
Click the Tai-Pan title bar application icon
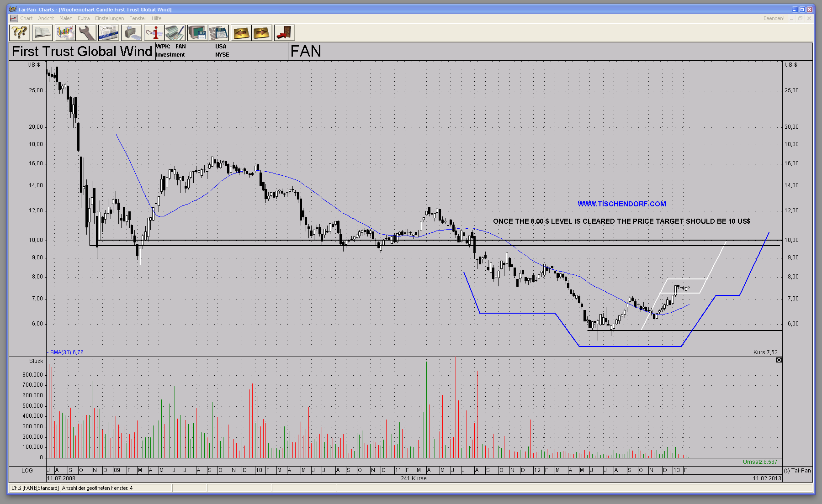[x=13, y=9]
